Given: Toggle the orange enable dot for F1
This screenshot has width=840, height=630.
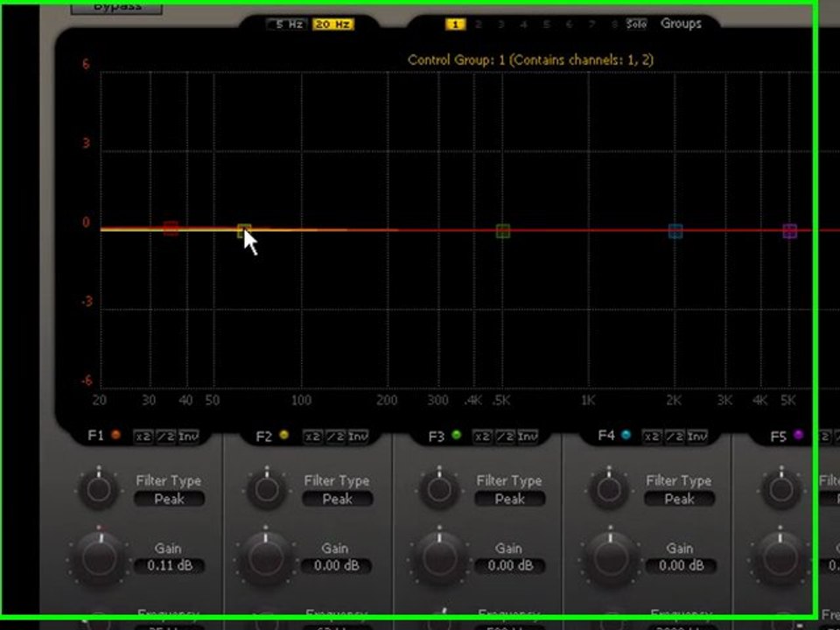Looking at the screenshot, I should coord(115,435).
